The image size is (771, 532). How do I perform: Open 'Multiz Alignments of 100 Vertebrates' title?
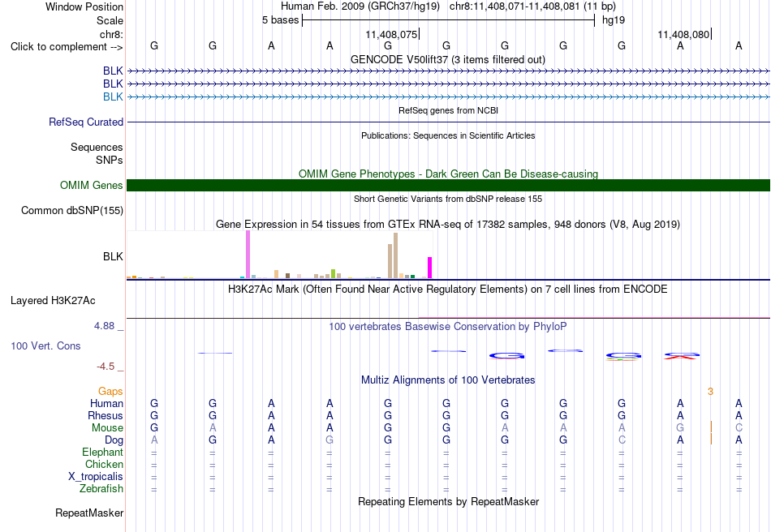[x=448, y=380]
